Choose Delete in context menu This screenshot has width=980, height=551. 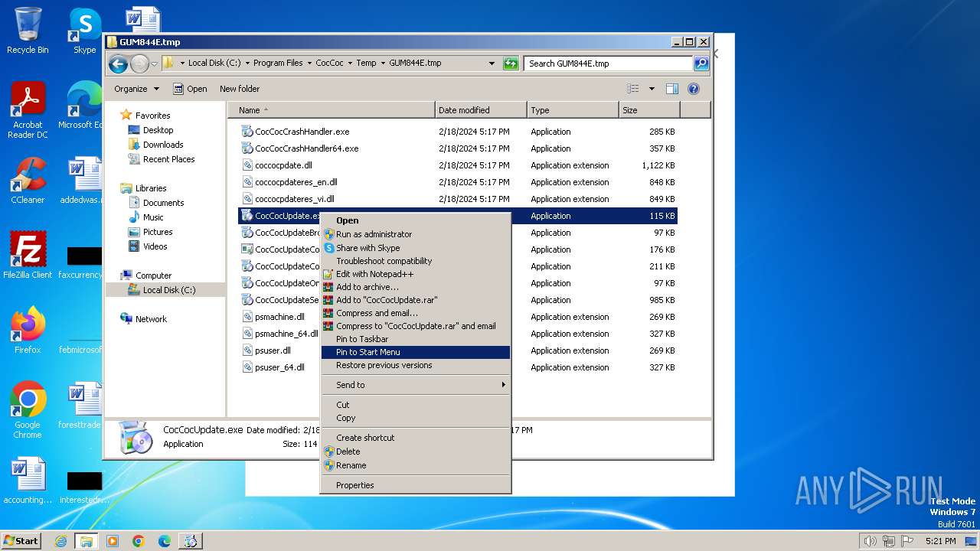416,452
